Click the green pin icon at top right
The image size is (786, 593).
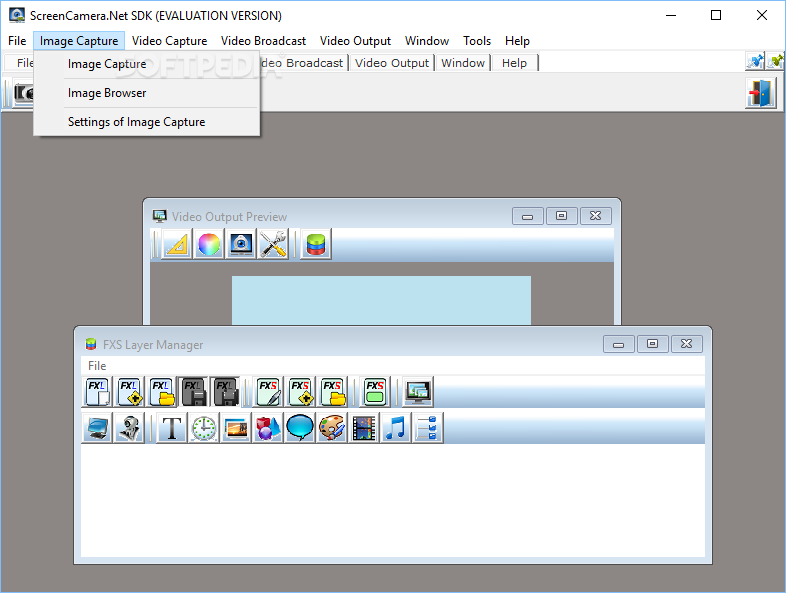coord(775,62)
